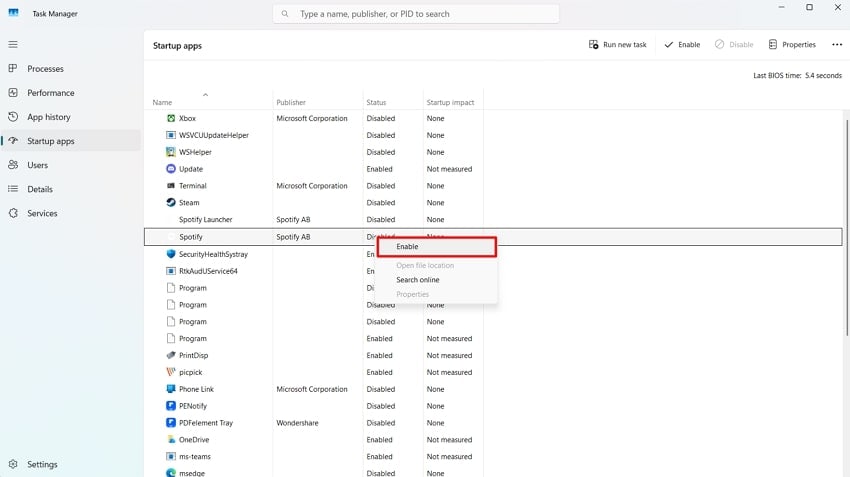Image resolution: width=850 pixels, height=477 pixels.
Task: Click the Properties toolbar button
Action: pos(792,44)
